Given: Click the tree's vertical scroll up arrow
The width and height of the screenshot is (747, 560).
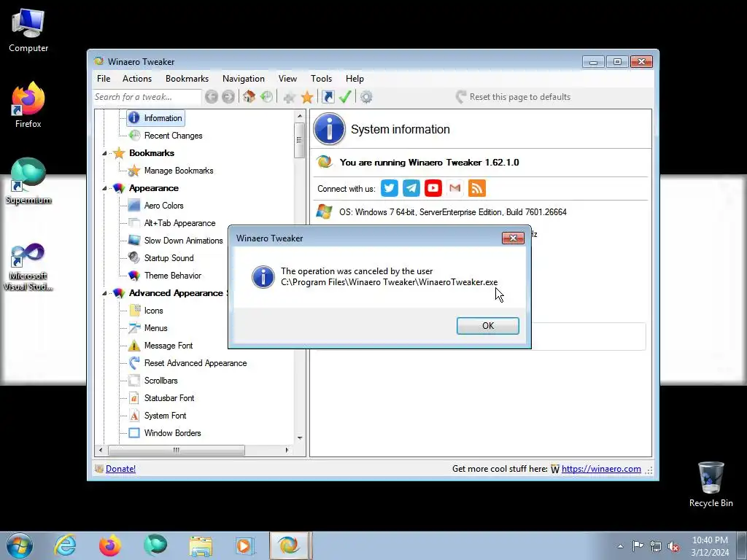Looking at the screenshot, I should (x=300, y=116).
